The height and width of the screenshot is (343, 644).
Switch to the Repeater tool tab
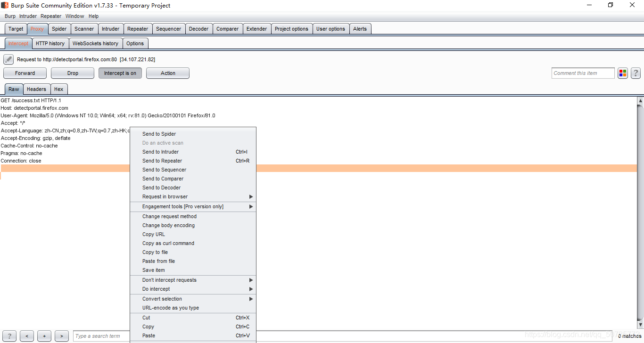click(x=138, y=29)
